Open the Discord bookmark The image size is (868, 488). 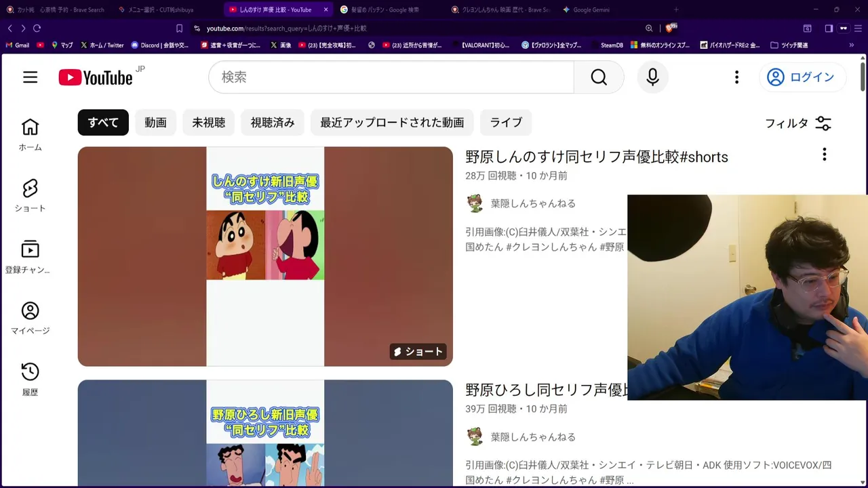coord(160,45)
